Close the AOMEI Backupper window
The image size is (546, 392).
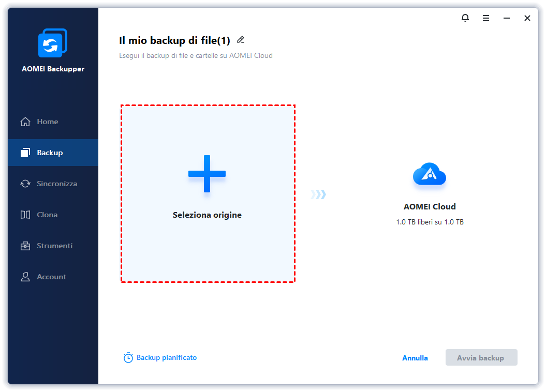point(527,18)
